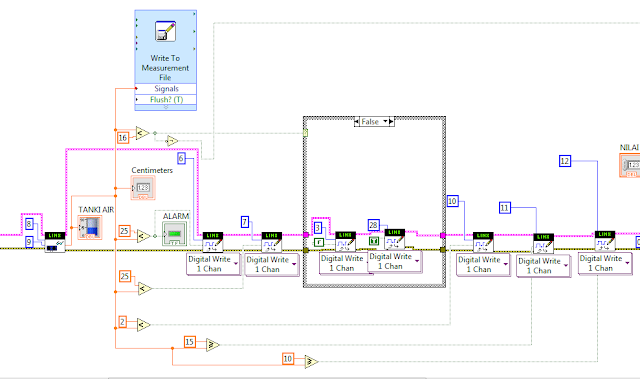640x379 pixels.
Task: Click the LINX Digital Write VI wired to constant 12
Action: (605, 242)
